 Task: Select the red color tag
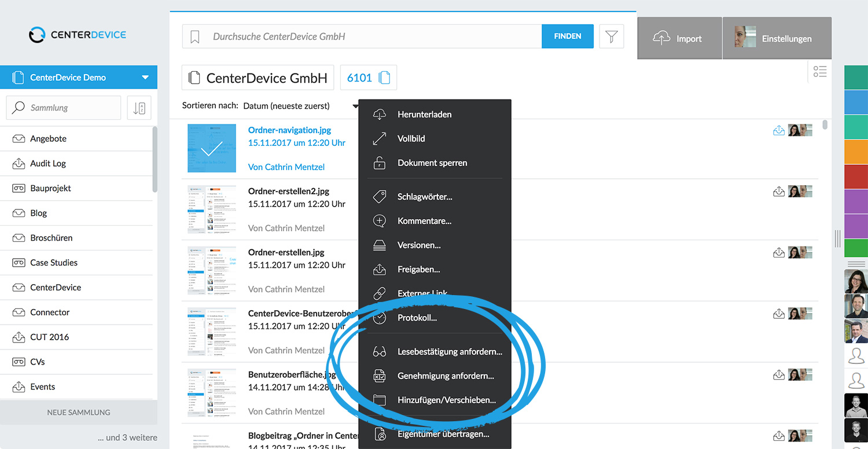point(856,177)
